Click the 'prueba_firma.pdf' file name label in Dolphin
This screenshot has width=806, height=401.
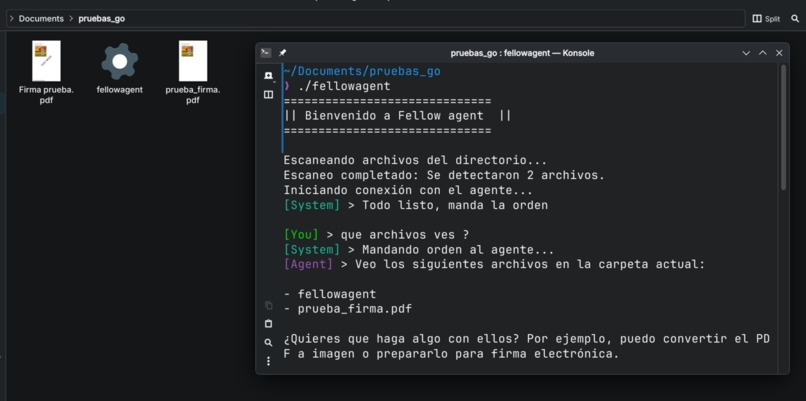[193, 95]
